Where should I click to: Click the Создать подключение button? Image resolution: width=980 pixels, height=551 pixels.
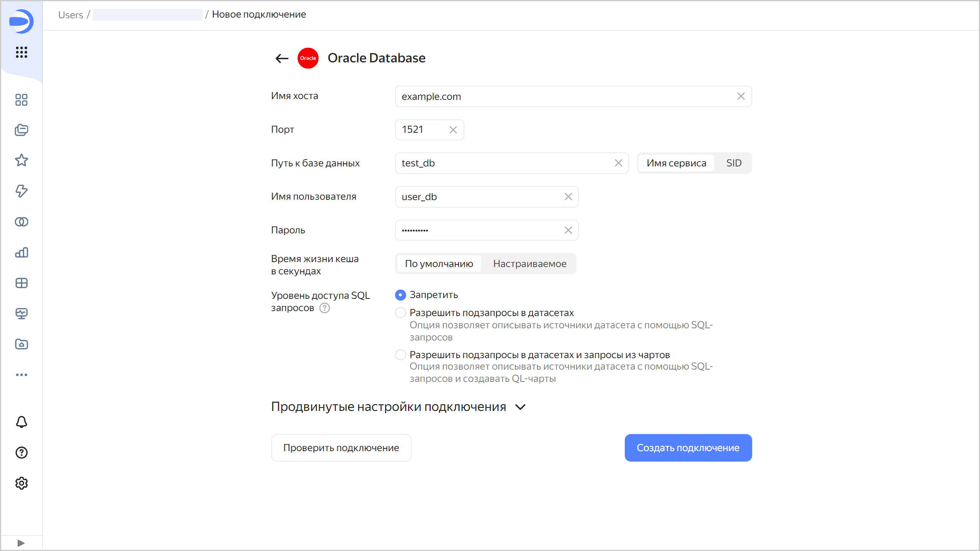click(x=688, y=448)
